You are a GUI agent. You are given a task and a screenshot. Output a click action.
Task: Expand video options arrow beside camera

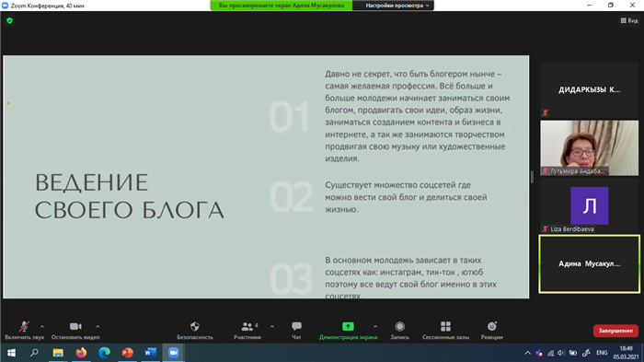pyautogui.click(x=98, y=327)
